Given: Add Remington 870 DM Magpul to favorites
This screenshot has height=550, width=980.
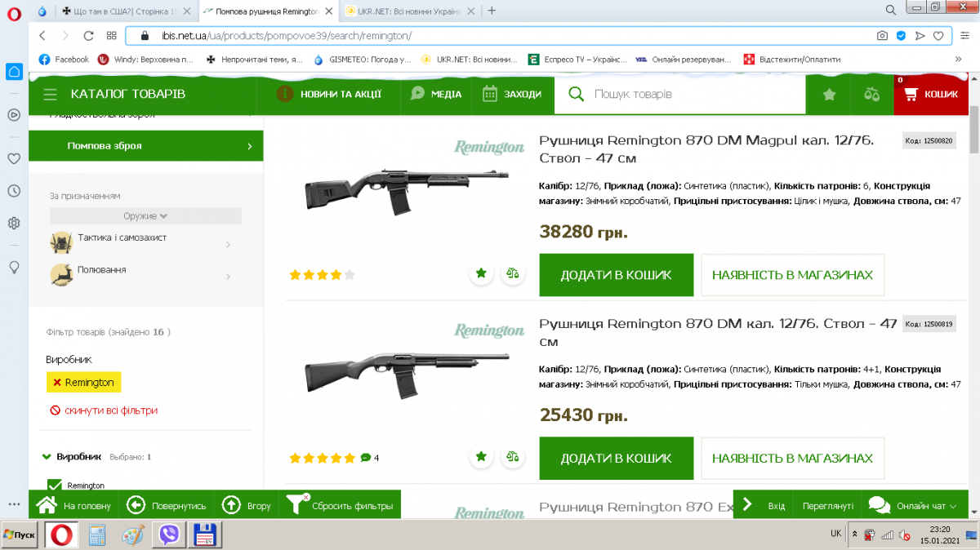Looking at the screenshot, I should [x=481, y=273].
